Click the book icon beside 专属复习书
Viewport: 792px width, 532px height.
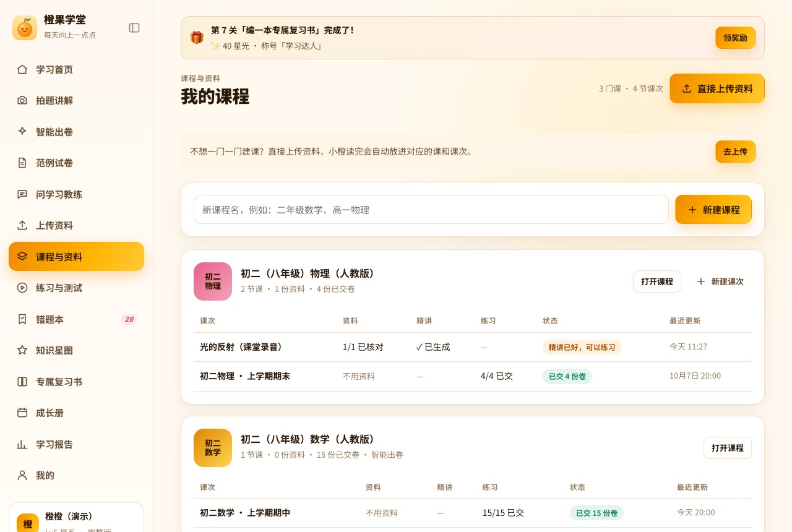click(x=22, y=382)
